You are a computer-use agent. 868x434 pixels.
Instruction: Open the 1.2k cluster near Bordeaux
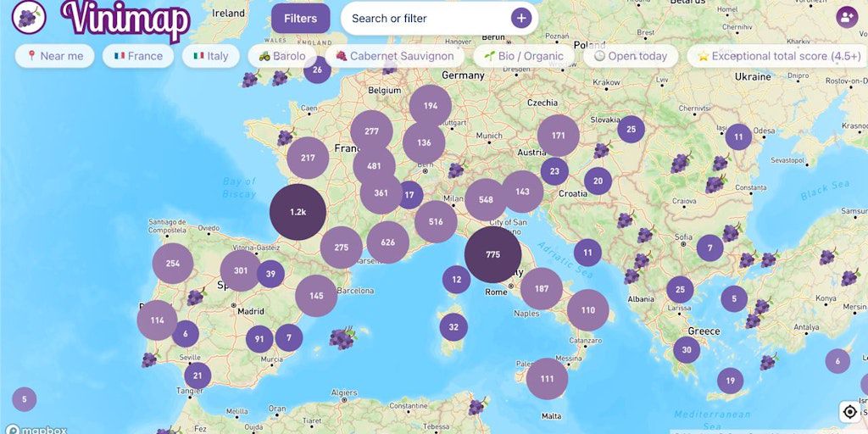(x=298, y=212)
